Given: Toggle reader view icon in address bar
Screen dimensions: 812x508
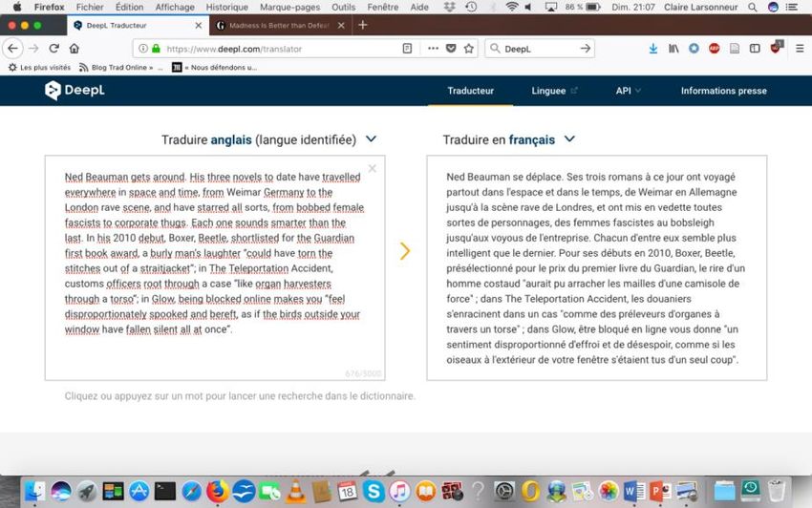Looking at the screenshot, I should [x=407, y=49].
